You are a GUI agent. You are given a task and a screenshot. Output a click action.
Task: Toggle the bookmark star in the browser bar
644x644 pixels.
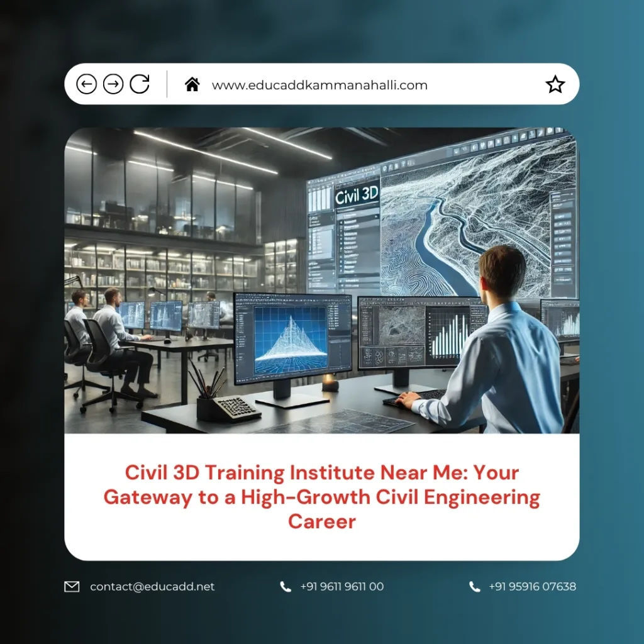pos(555,82)
